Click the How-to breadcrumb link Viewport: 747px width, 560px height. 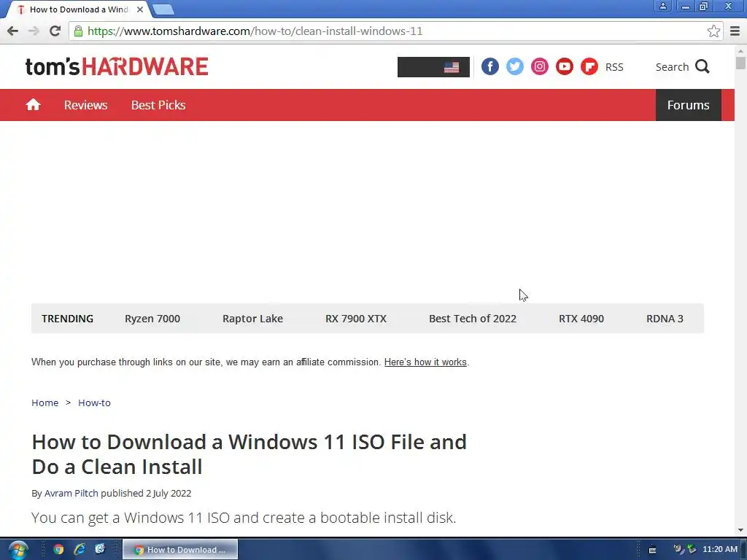pyautogui.click(x=94, y=402)
